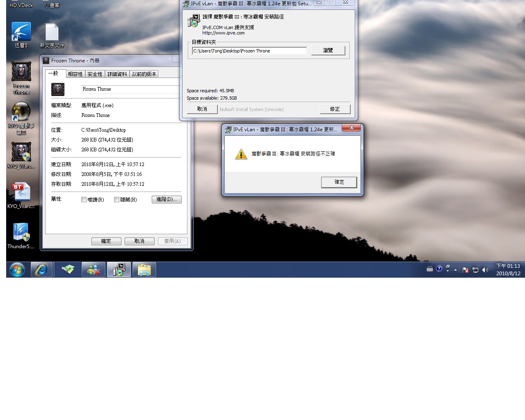The height and width of the screenshot is (420, 525).
Task: Click the error dialog's title bar icon
Action: [228, 130]
